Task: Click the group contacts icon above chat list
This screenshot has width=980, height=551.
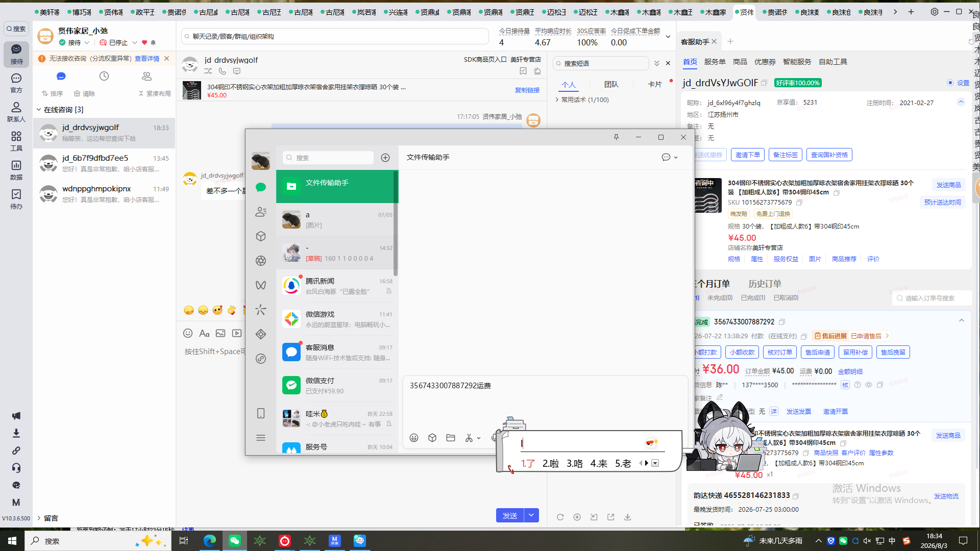Action: 147,76
